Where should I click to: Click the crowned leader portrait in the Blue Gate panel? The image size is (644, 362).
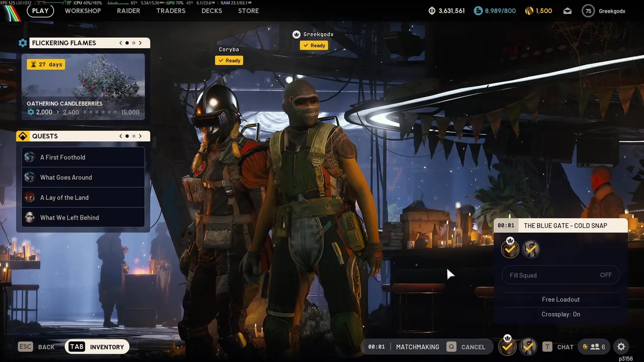tap(510, 248)
